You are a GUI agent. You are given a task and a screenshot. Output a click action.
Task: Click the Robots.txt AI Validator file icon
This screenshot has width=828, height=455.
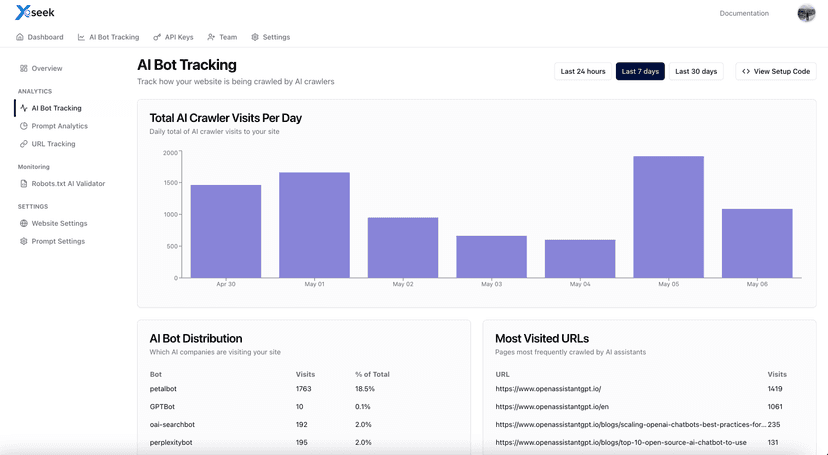tap(24, 183)
